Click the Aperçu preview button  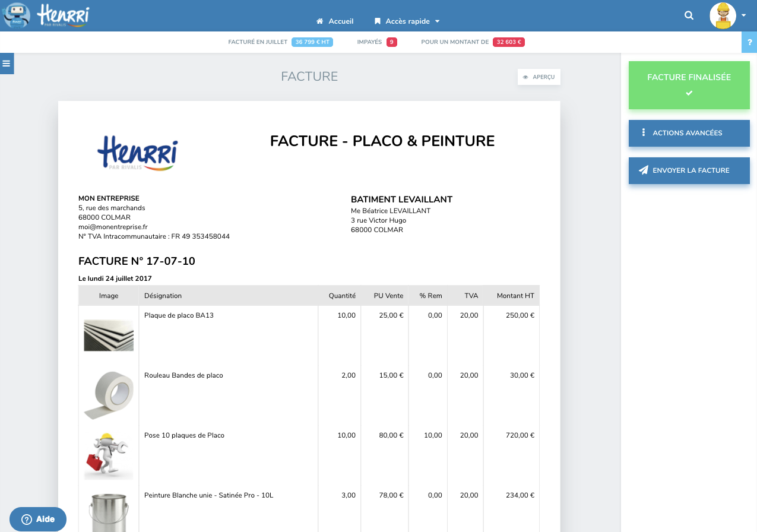539,77
